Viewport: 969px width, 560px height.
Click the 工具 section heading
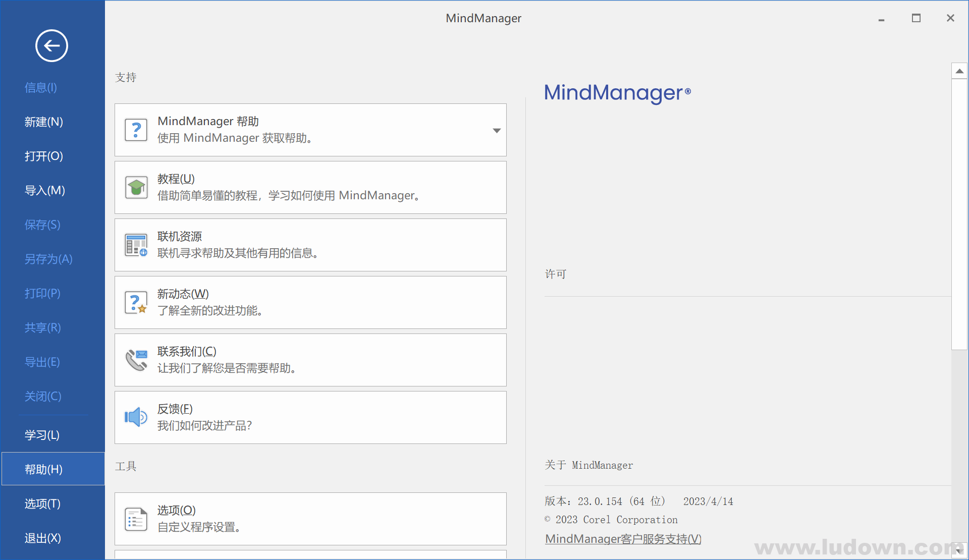point(126,466)
